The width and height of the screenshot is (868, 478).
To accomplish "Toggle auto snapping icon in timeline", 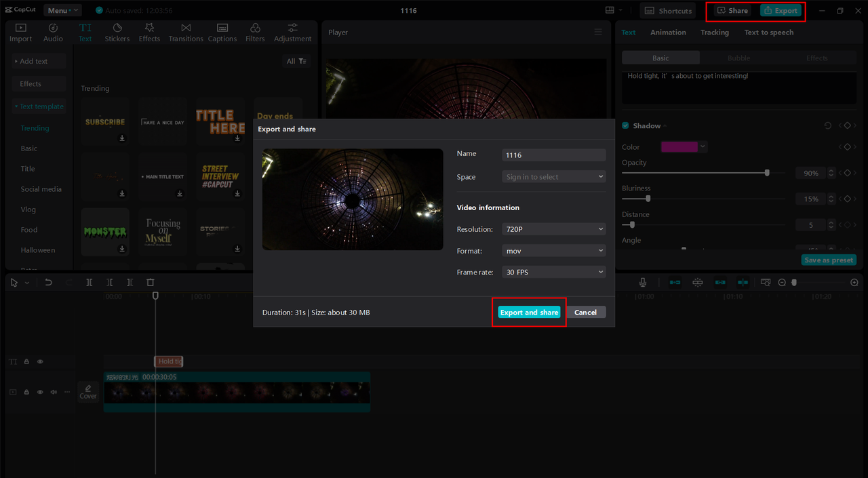I will click(x=697, y=282).
